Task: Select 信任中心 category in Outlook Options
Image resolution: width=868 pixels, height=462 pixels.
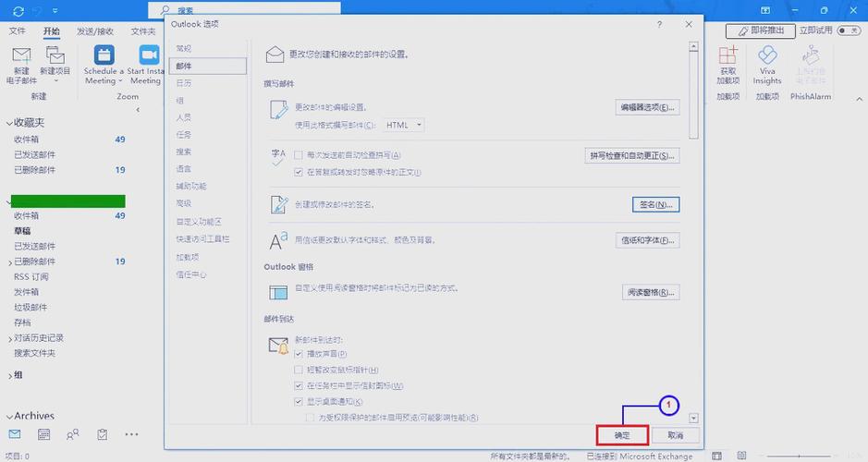Action: pos(208,274)
